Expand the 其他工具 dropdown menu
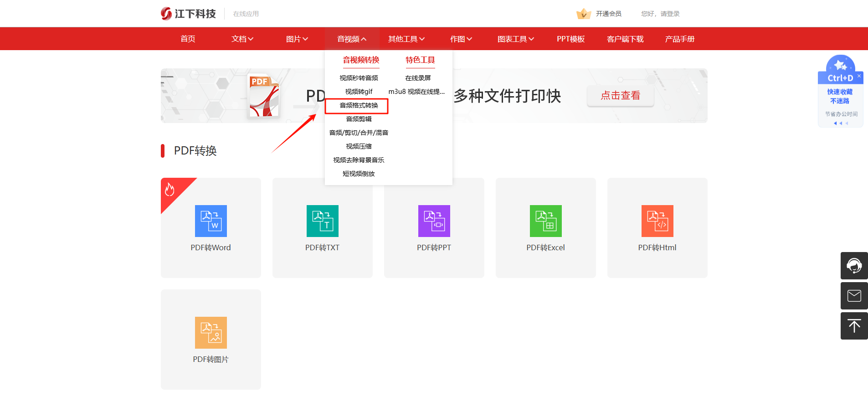The width and height of the screenshot is (868, 402). pos(406,39)
